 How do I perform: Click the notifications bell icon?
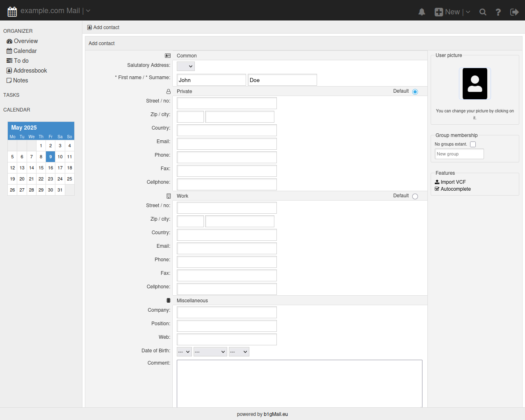pyautogui.click(x=422, y=12)
